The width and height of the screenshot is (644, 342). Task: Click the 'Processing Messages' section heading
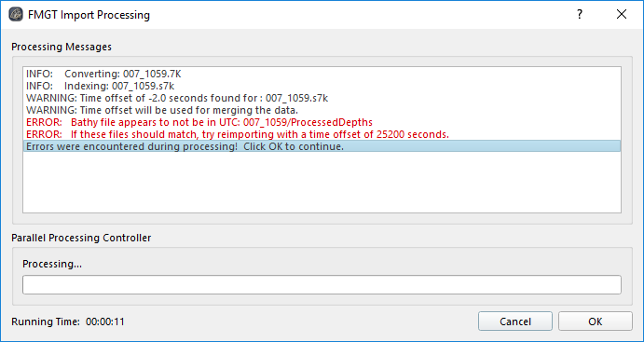62,47
